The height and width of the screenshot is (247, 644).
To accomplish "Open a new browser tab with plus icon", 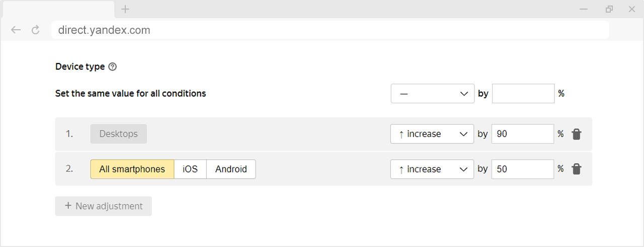I will [x=125, y=9].
